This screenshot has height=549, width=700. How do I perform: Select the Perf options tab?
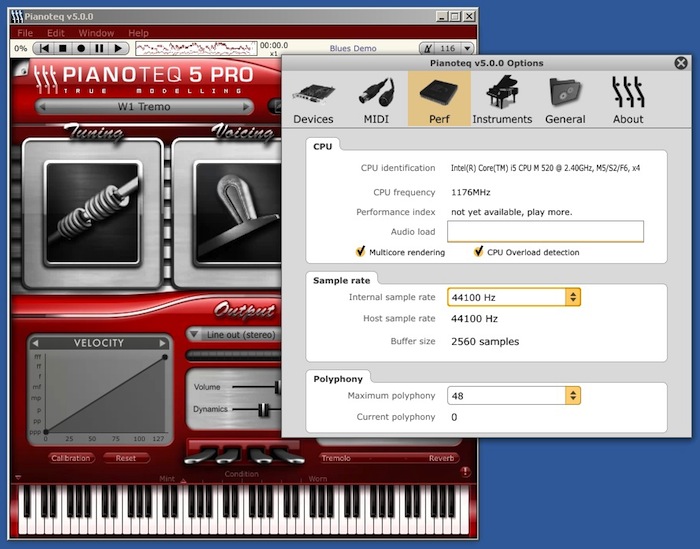439,99
